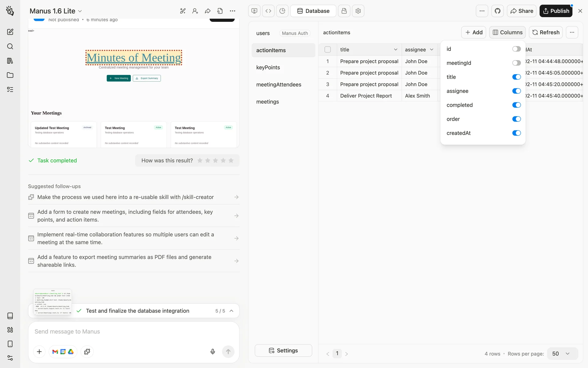588x368 pixels.
Task: Open the settings gear icon beside Database
Action: [358, 11]
